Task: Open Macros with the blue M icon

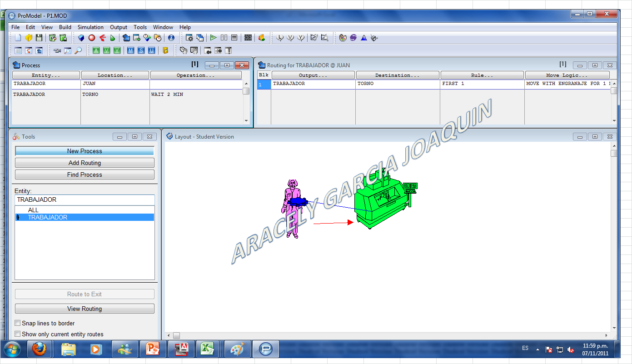Action: coord(130,50)
